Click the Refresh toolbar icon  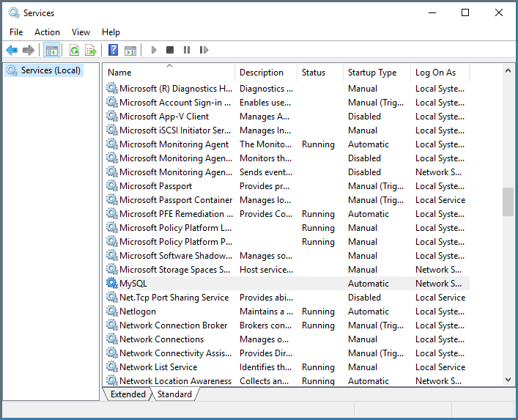(x=75, y=51)
